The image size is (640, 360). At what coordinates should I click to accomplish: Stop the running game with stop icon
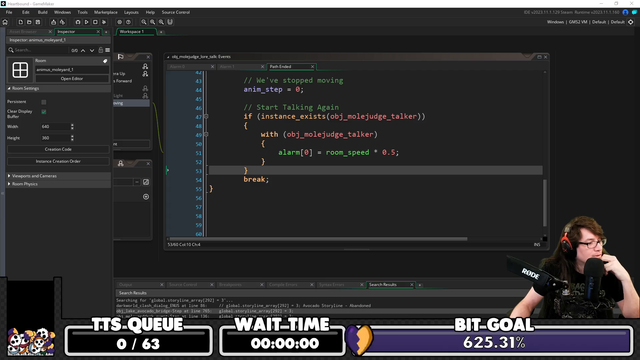(95, 22)
